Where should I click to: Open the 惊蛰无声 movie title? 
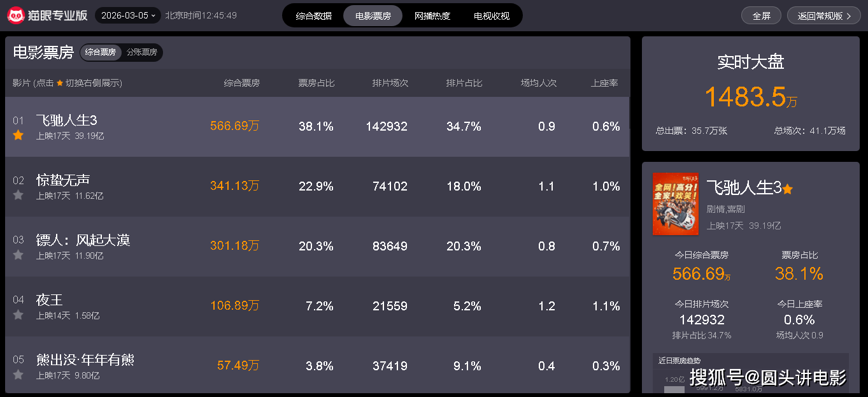(63, 180)
